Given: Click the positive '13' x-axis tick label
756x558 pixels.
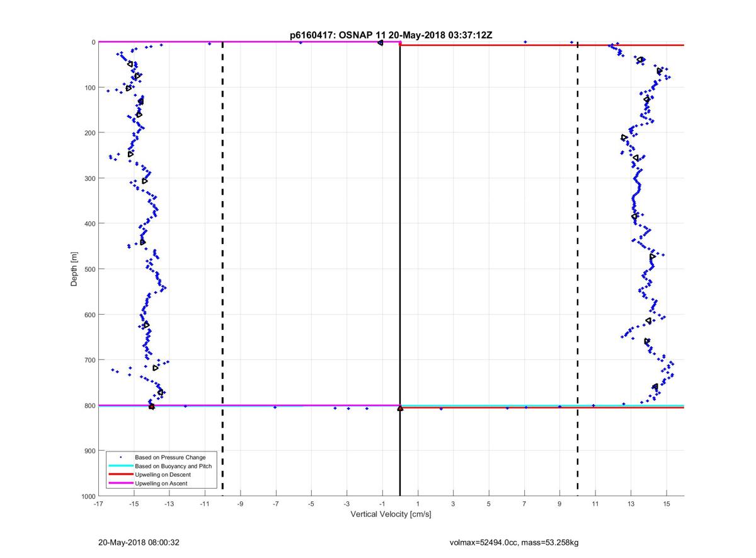Looking at the screenshot, I should point(631,504).
